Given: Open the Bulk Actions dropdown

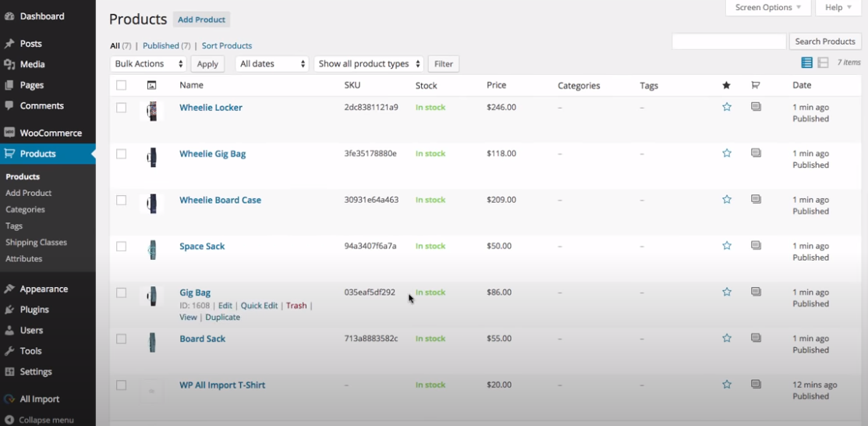Looking at the screenshot, I should tap(148, 64).
